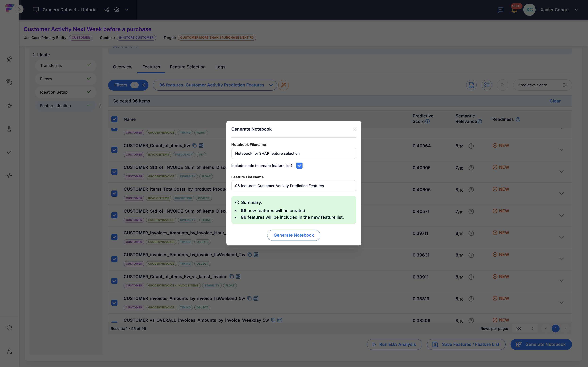Viewport: 588px width, 367px height.
Task: Click ID icon of CUSTOMER_Count_of_items_5w_vs_latest_invoice
Action: [238, 276]
